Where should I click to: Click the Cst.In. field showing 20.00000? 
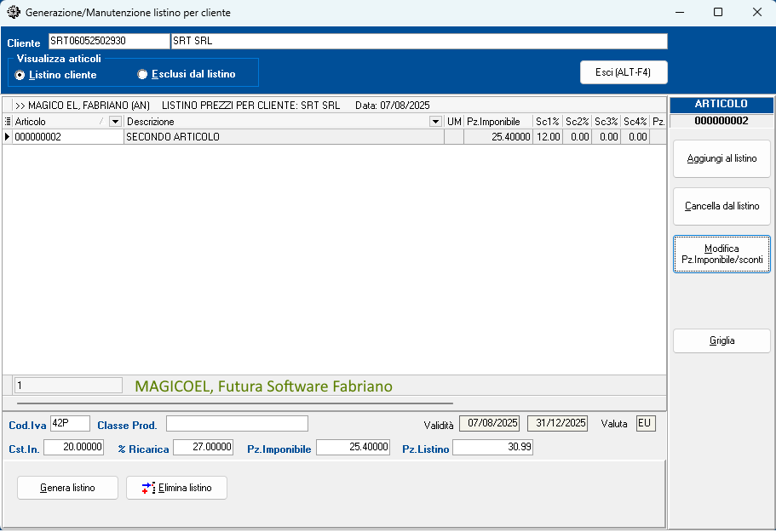point(74,448)
